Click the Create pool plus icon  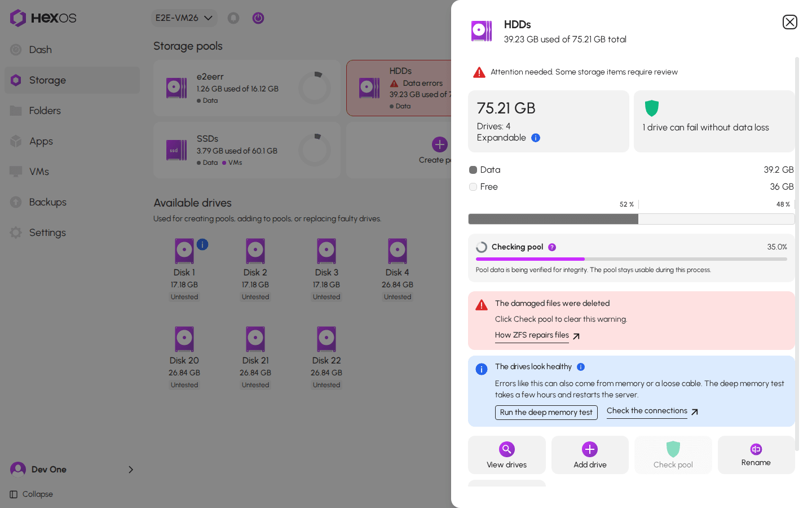[440, 144]
